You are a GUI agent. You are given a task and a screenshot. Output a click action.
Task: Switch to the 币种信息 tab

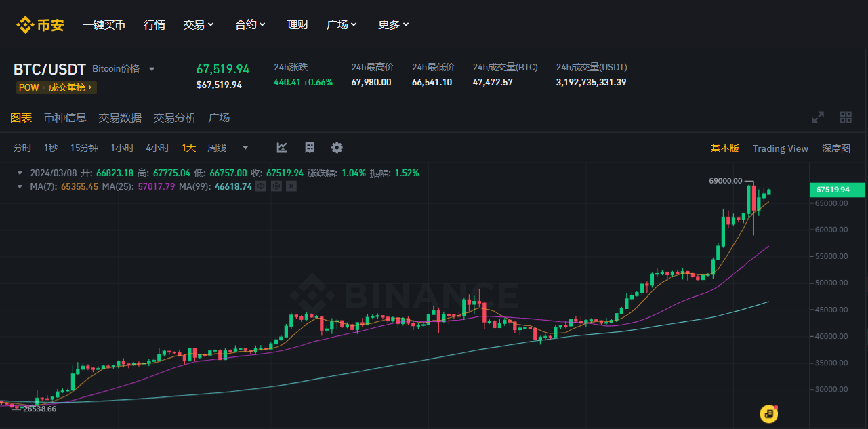click(65, 117)
